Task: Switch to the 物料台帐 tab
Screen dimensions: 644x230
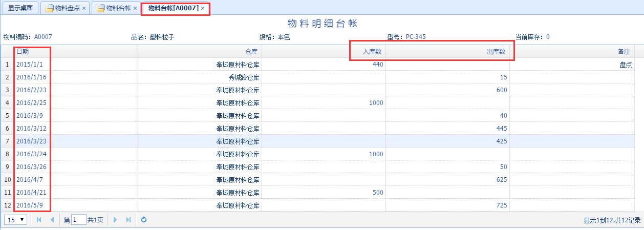Action: tap(115, 8)
